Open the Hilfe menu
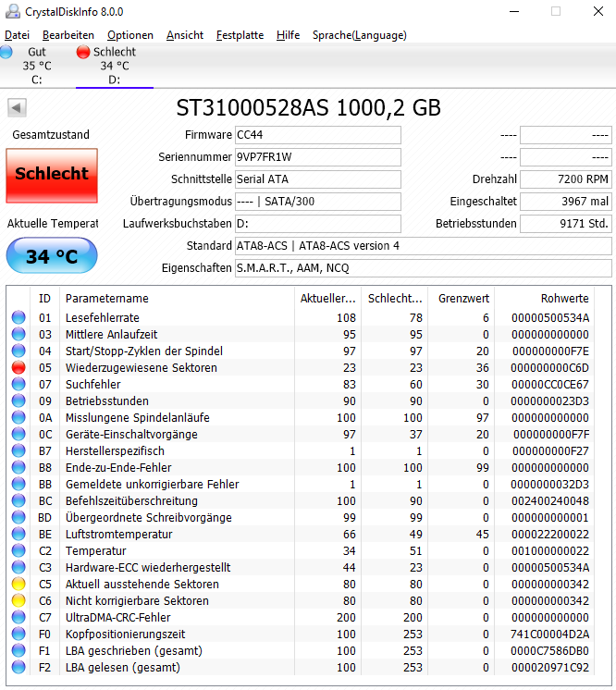Screen dimensions: 616x690 point(288,35)
